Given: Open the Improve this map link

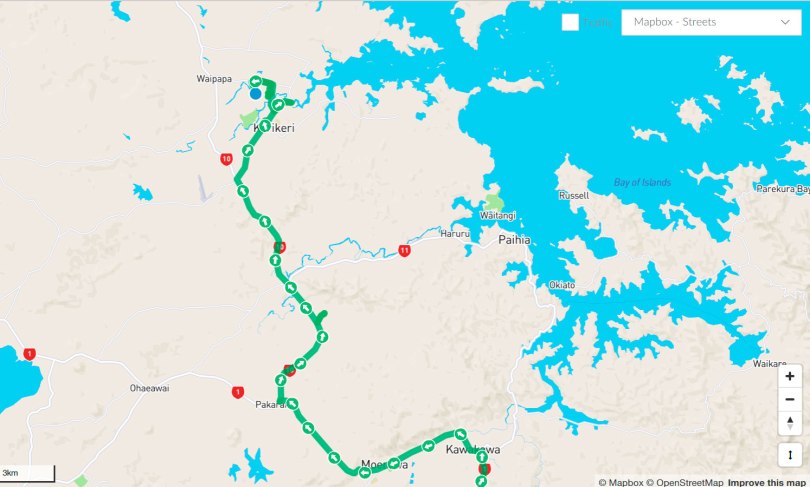Looking at the screenshot, I should coord(766,482).
